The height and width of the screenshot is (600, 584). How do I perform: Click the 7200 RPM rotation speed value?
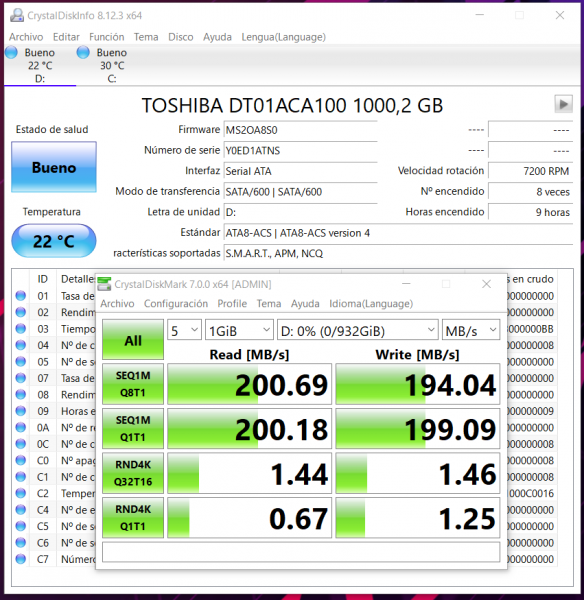(530, 171)
